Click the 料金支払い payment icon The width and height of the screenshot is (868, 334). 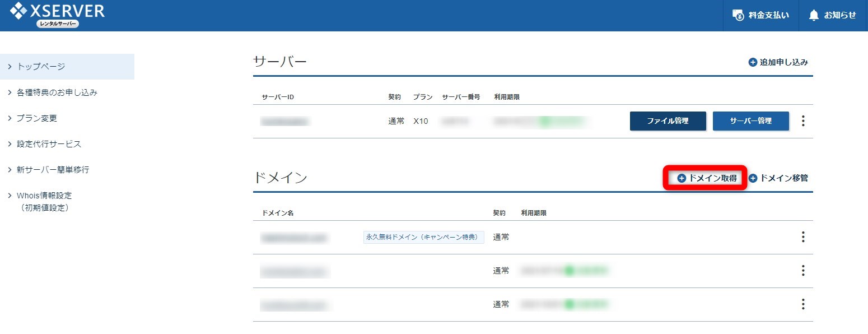738,15
